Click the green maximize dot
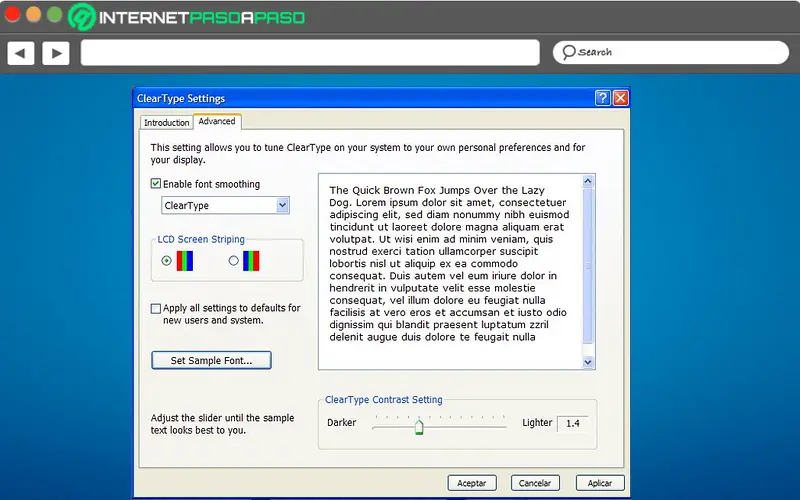 coord(55,14)
